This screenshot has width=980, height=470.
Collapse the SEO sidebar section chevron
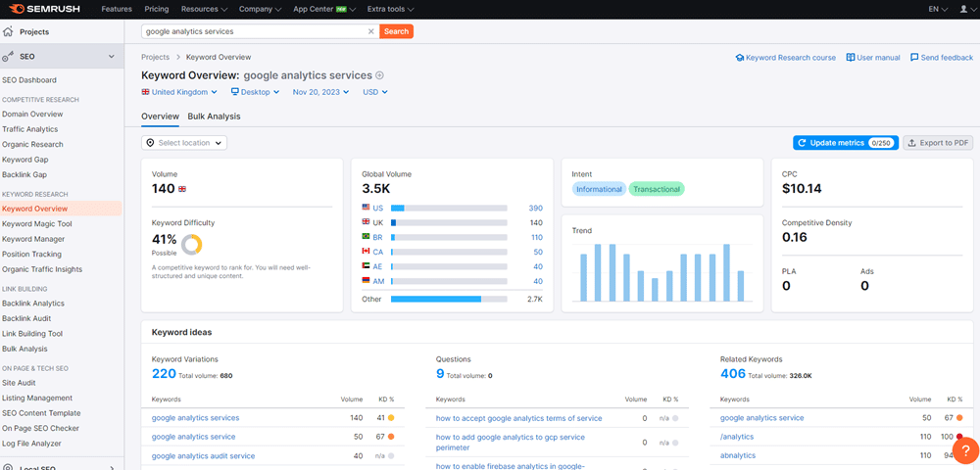click(x=112, y=57)
